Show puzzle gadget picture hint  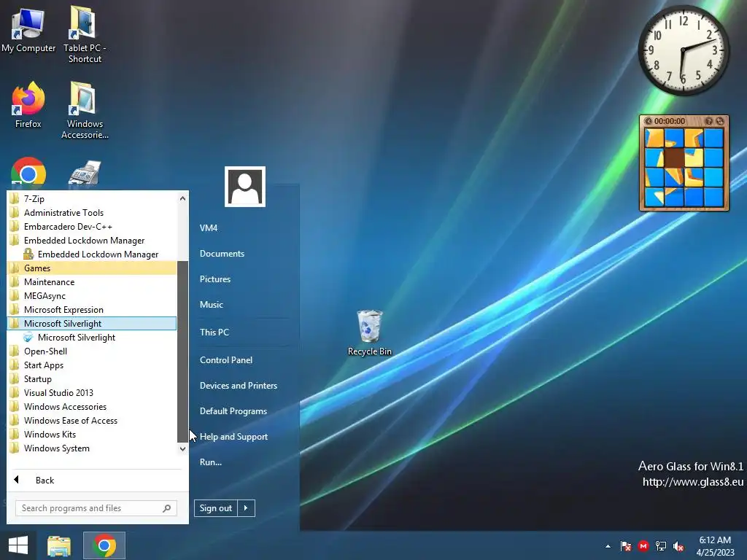pos(709,122)
